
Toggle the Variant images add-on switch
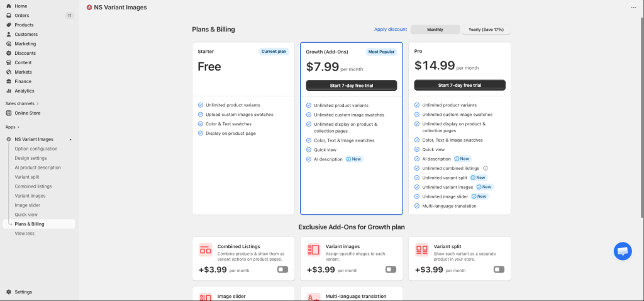pos(391,270)
